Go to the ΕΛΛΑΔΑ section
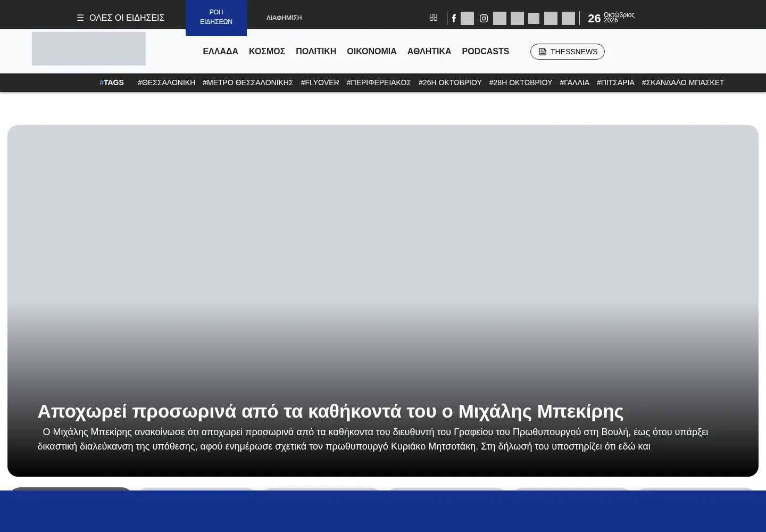The width and height of the screenshot is (766, 532). click(220, 51)
